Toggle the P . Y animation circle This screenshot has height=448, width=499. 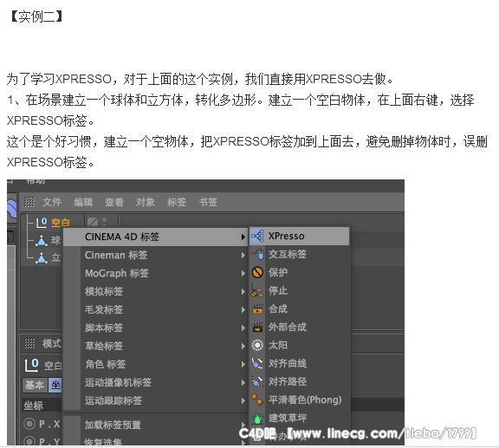tap(29, 441)
